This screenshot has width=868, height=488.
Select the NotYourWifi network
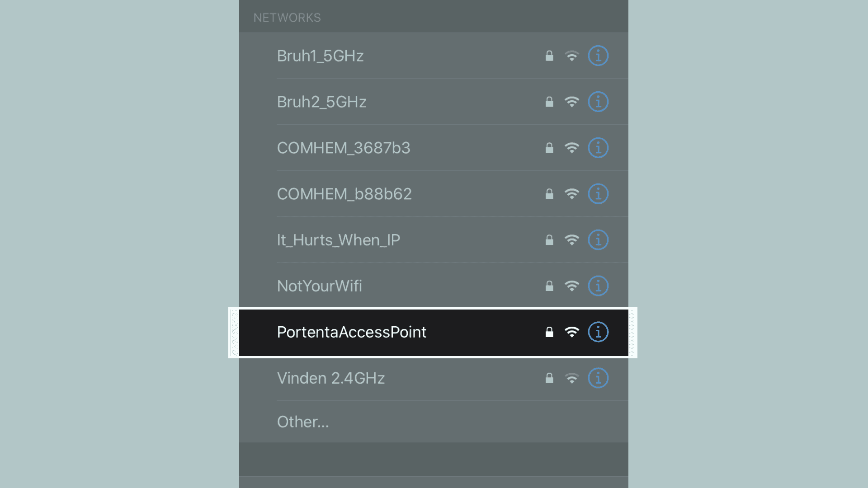point(319,286)
